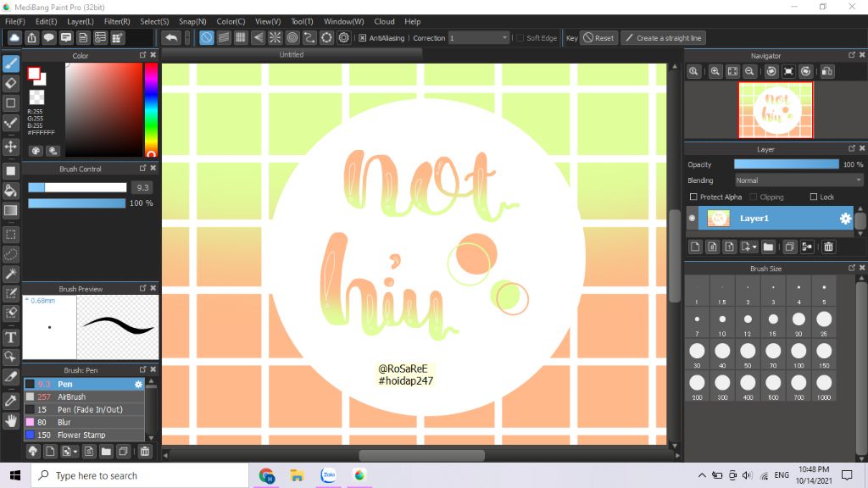Toggle the Soft Edge checkbox
The width and height of the screenshot is (868, 488).
(520, 38)
